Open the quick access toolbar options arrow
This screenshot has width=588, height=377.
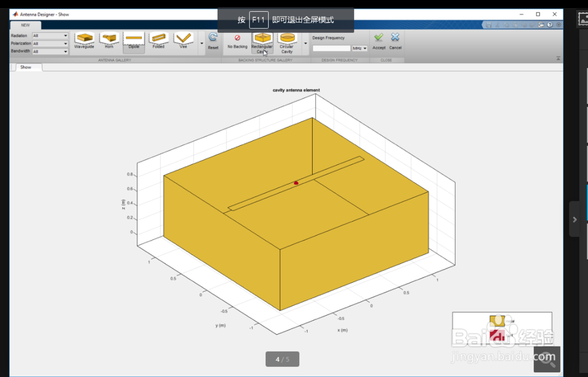click(559, 25)
